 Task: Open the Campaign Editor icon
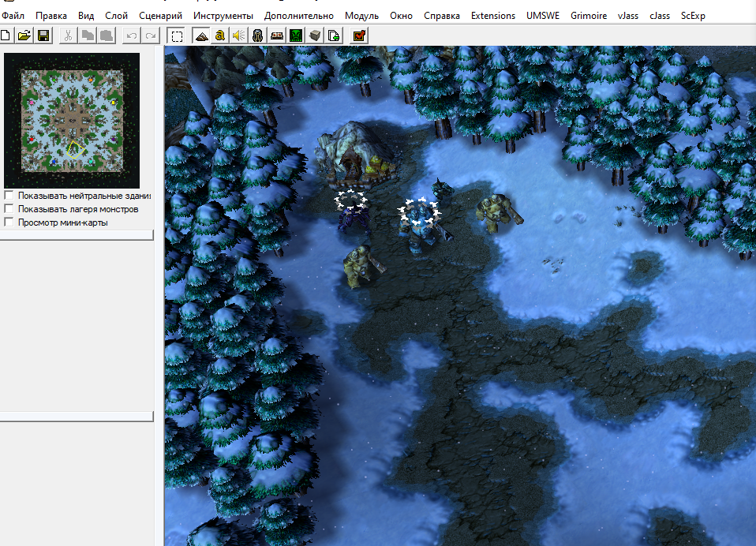(277, 36)
